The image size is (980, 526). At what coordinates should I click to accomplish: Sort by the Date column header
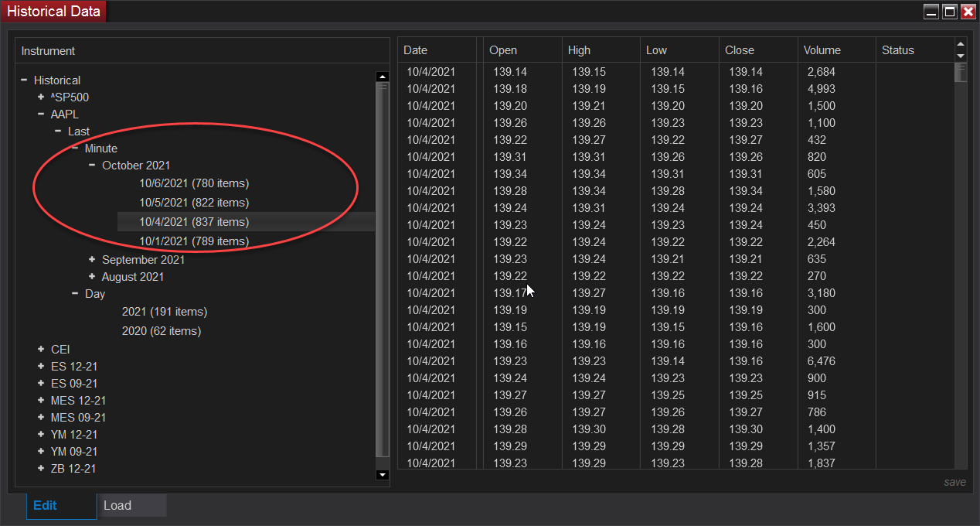[437, 50]
